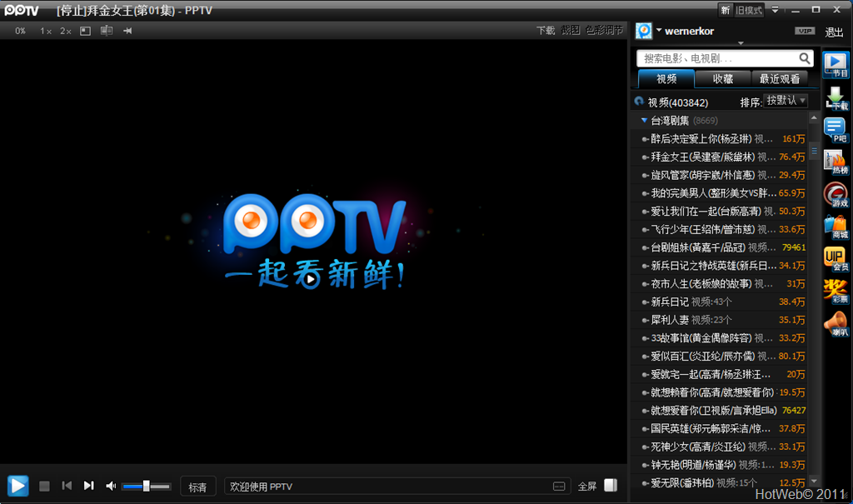853x504 pixels.
Task: Open the 按默认 sort dropdown
Action: point(786,101)
